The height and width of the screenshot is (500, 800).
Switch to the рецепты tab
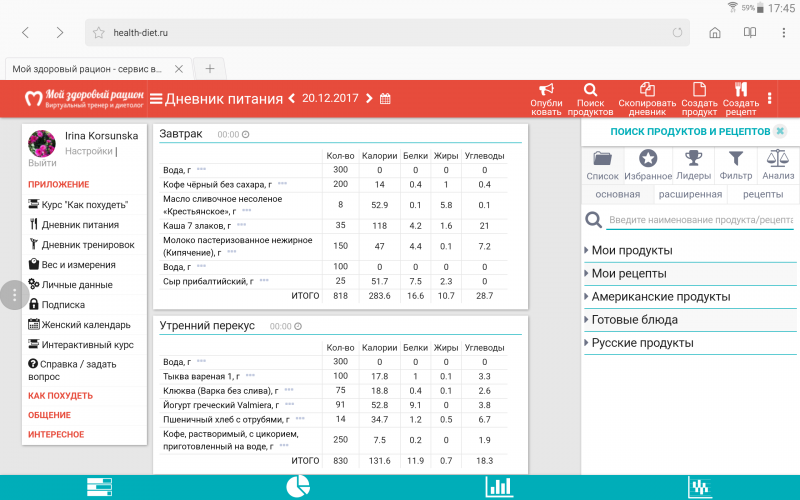click(763, 194)
